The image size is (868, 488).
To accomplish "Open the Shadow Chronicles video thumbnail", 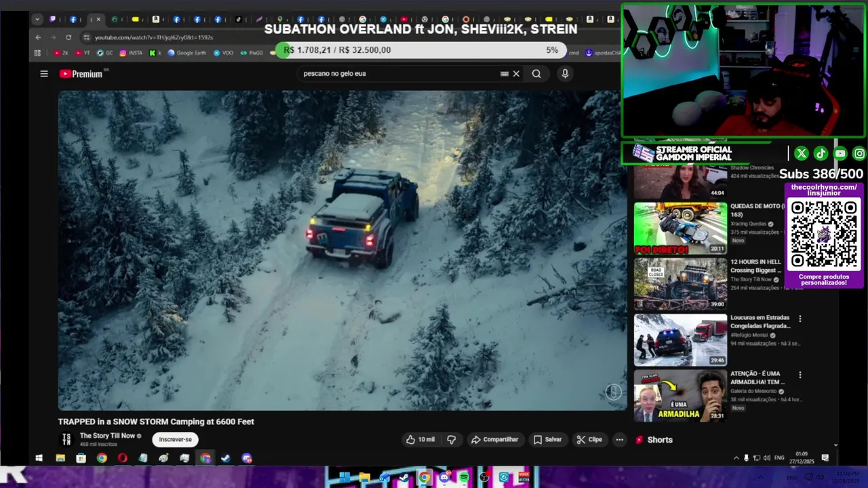I will (680, 182).
